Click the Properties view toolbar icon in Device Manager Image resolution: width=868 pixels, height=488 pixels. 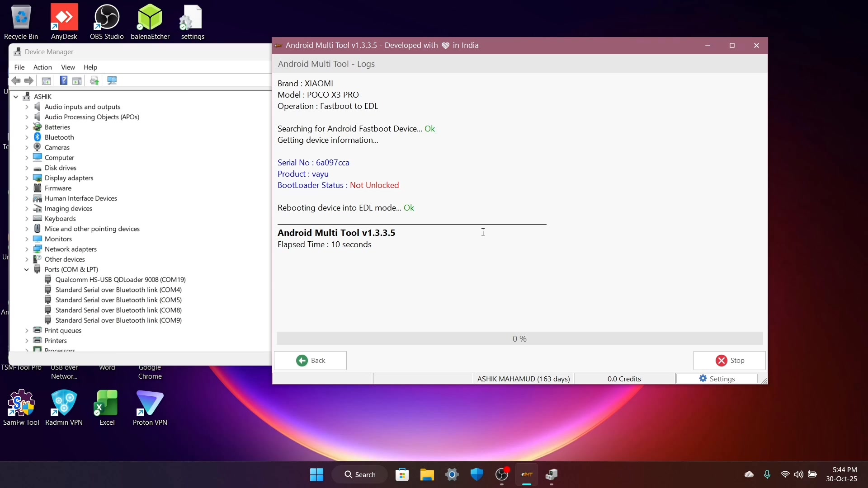point(77,80)
